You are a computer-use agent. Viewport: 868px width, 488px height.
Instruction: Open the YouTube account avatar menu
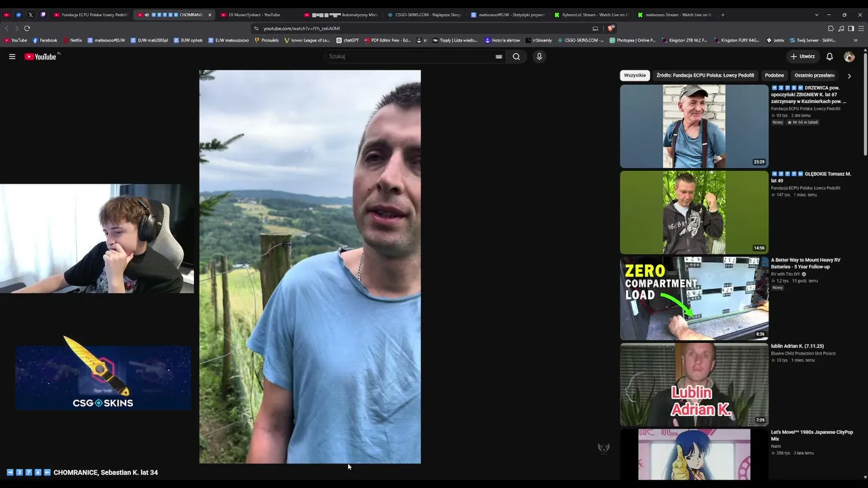pyautogui.click(x=849, y=57)
